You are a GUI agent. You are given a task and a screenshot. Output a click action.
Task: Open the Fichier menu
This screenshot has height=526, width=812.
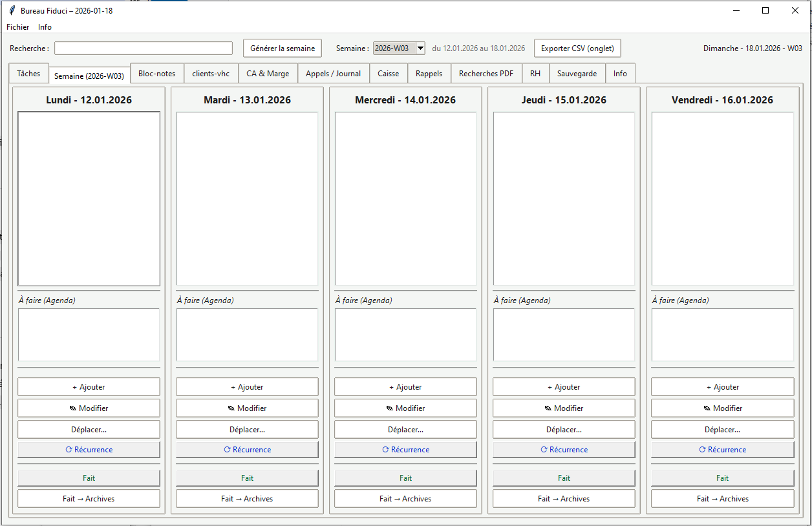pos(18,27)
